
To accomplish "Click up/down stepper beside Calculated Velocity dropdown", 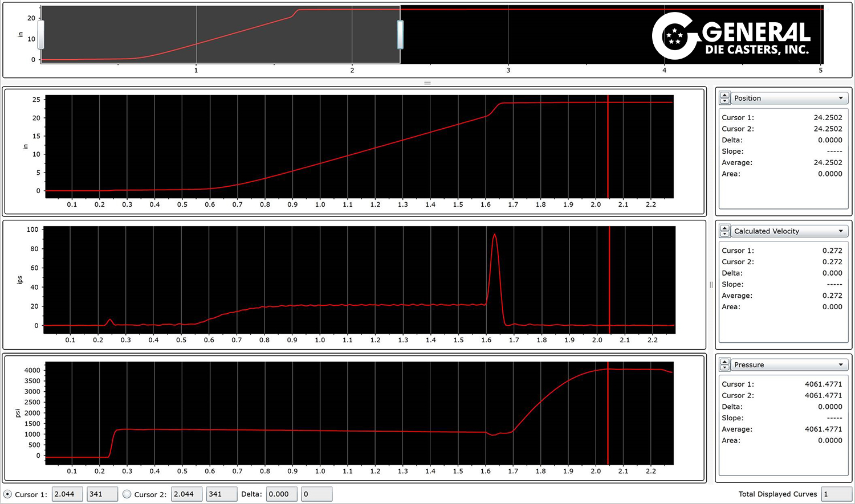I will coord(724,231).
